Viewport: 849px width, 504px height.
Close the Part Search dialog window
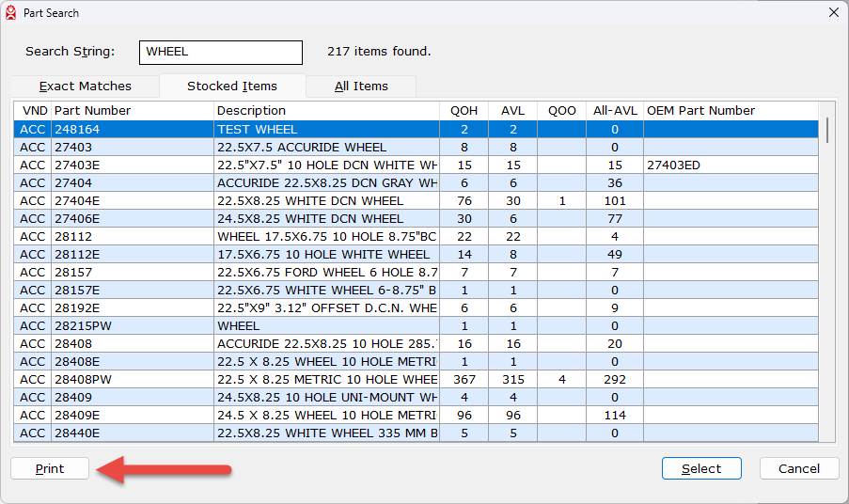click(x=833, y=12)
